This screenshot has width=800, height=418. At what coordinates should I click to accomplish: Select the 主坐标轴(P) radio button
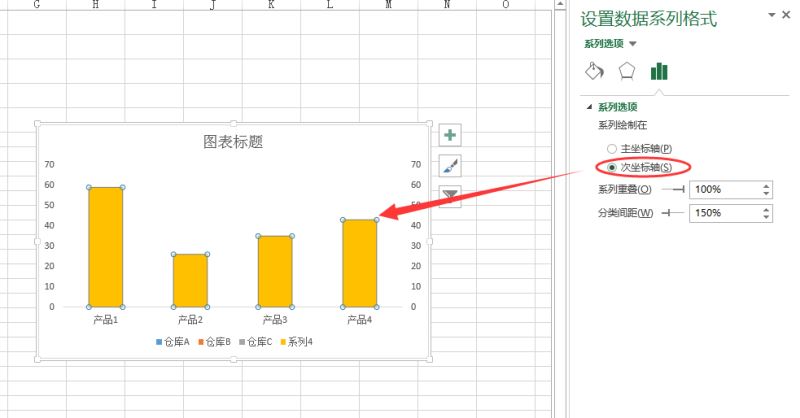612,149
